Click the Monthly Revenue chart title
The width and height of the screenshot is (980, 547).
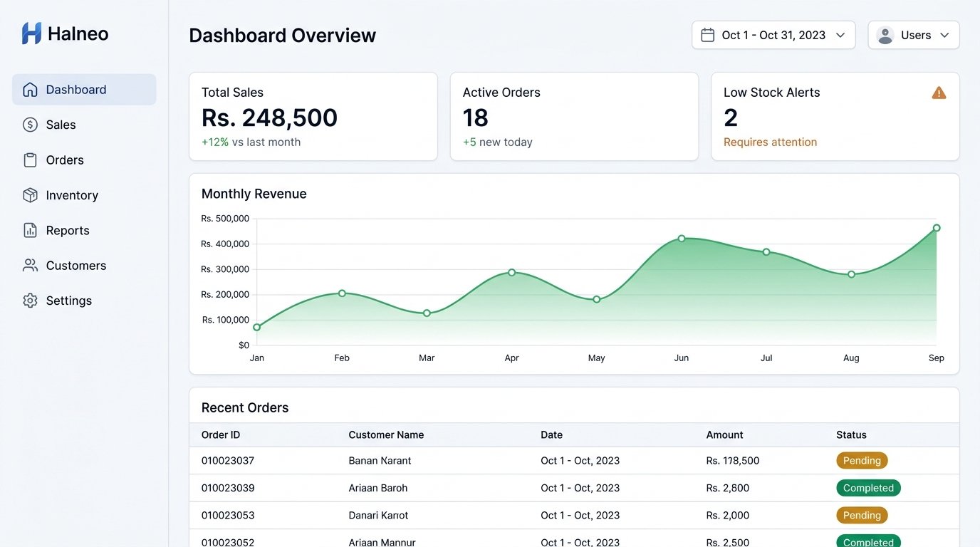click(254, 194)
